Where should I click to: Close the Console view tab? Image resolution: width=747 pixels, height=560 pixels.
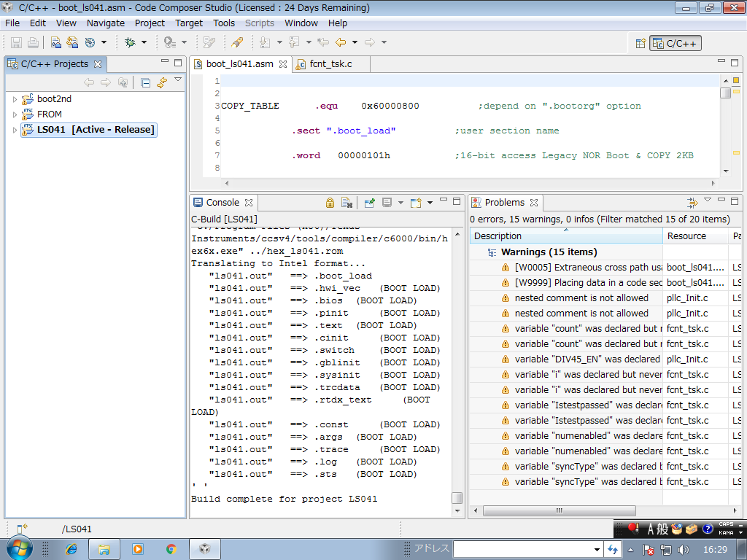[249, 203]
